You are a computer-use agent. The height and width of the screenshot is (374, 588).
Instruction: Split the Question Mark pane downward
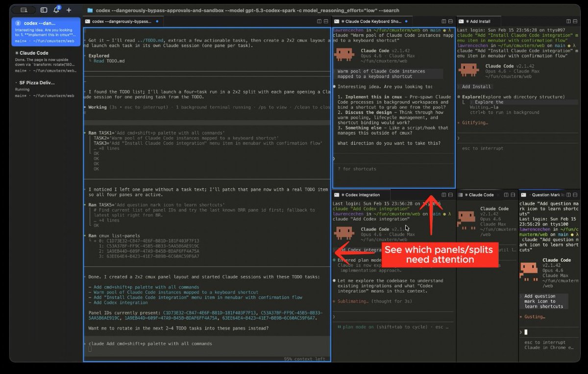tap(575, 195)
